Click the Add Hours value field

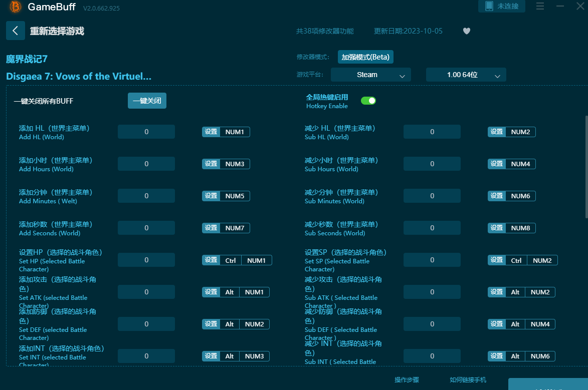(146, 164)
